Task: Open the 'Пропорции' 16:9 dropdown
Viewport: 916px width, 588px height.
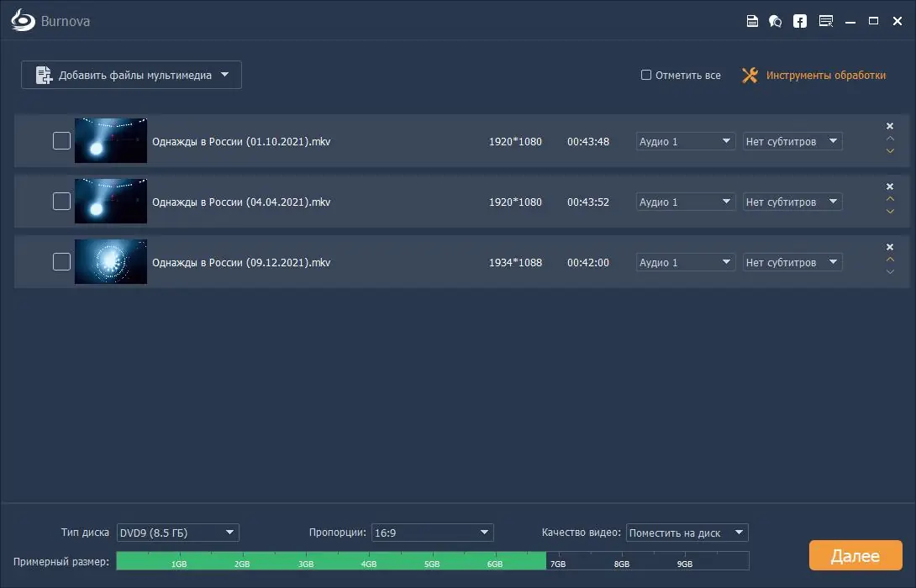Action: [x=432, y=533]
